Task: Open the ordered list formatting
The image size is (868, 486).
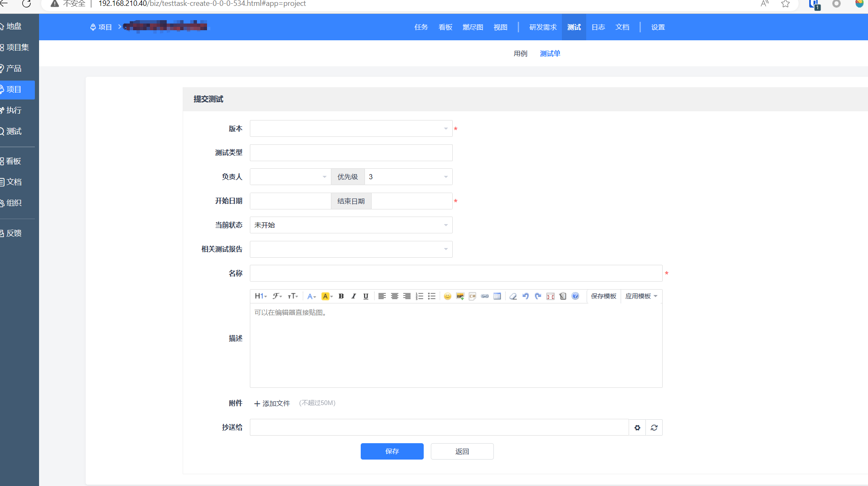Action: 419,296
